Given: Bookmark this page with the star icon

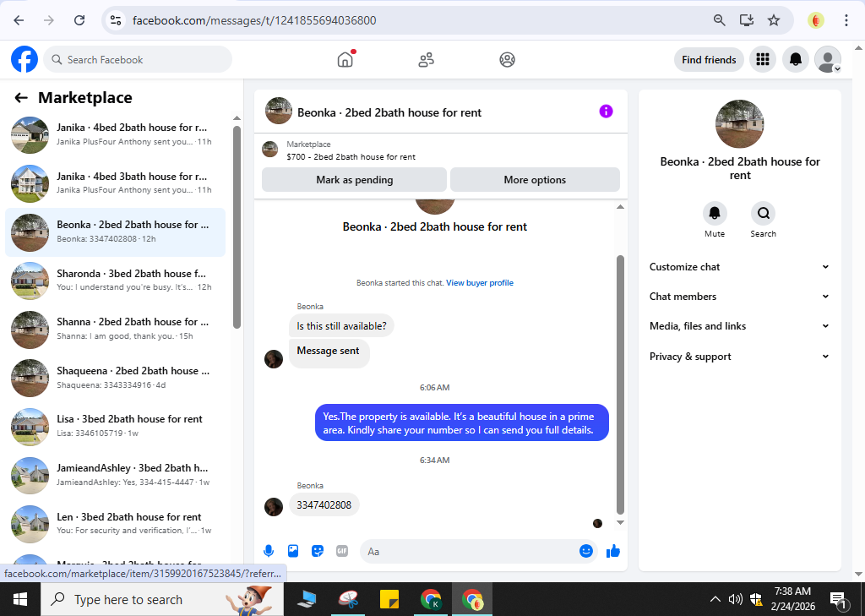Looking at the screenshot, I should (x=774, y=20).
